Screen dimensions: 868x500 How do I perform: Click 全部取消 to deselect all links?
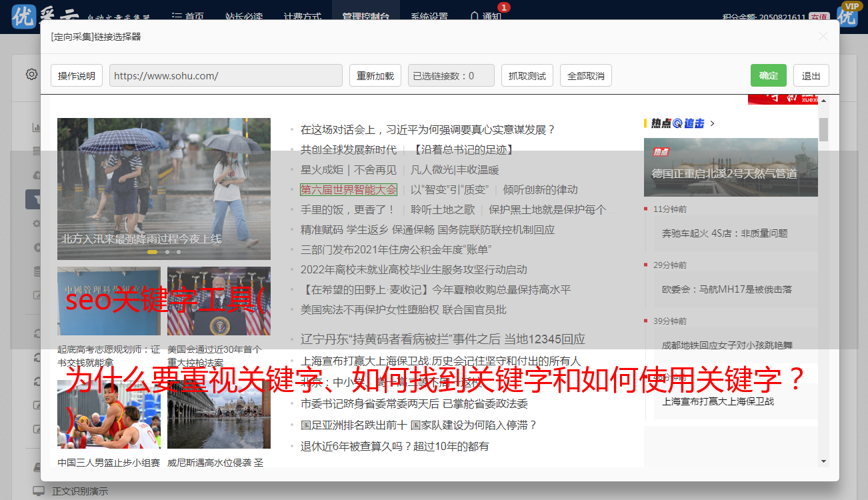coord(585,75)
